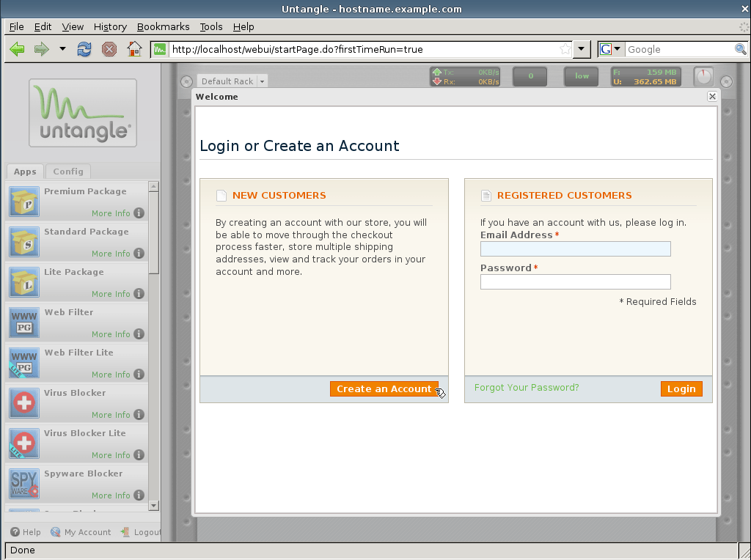This screenshot has width=751, height=560.
Task: Open the Edit menu
Action: tap(43, 27)
